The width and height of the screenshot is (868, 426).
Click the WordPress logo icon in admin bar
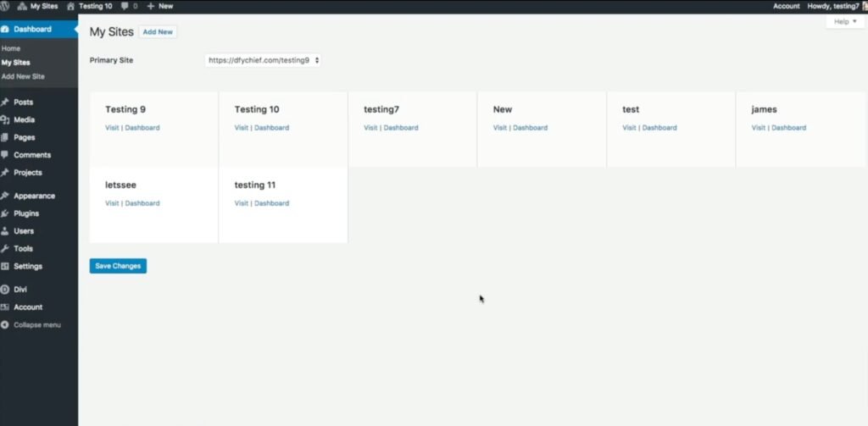(6, 6)
